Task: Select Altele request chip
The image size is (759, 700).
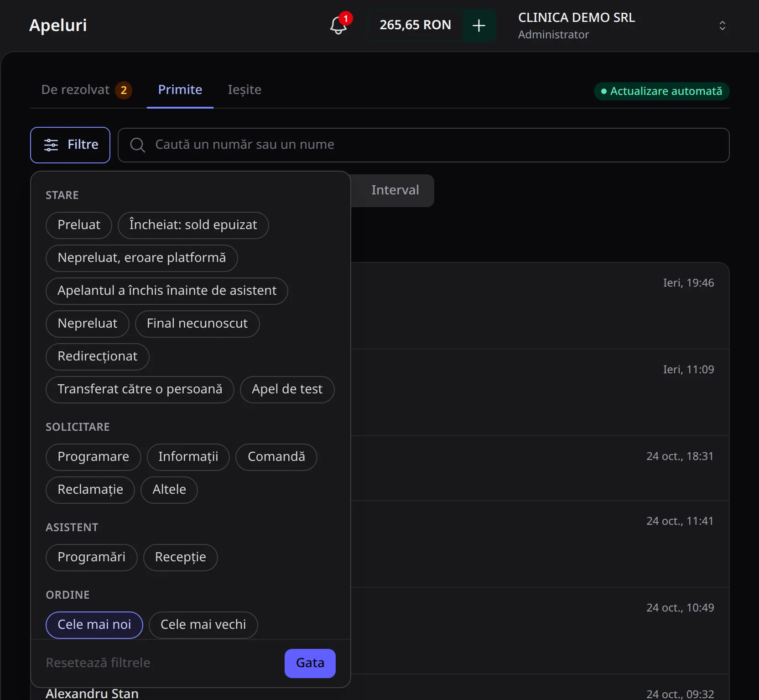Action: [x=169, y=490]
